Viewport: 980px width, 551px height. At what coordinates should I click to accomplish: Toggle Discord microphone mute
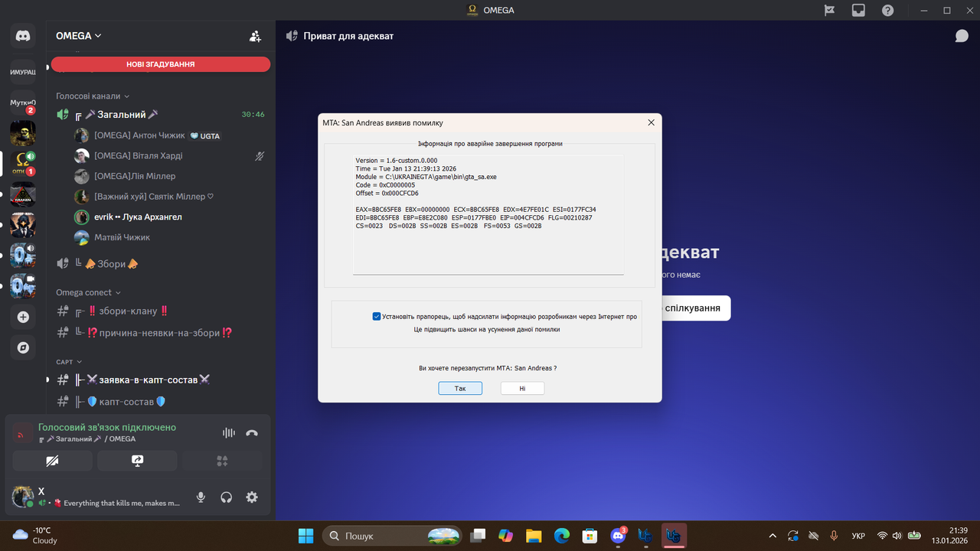click(x=201, y=497)
